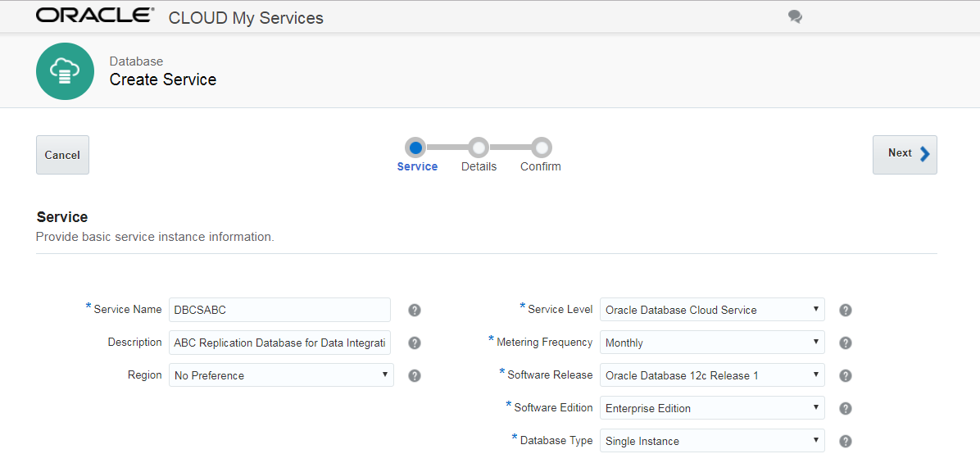
Task: Select the Service step in the wizard
Action: click(415, 148)
